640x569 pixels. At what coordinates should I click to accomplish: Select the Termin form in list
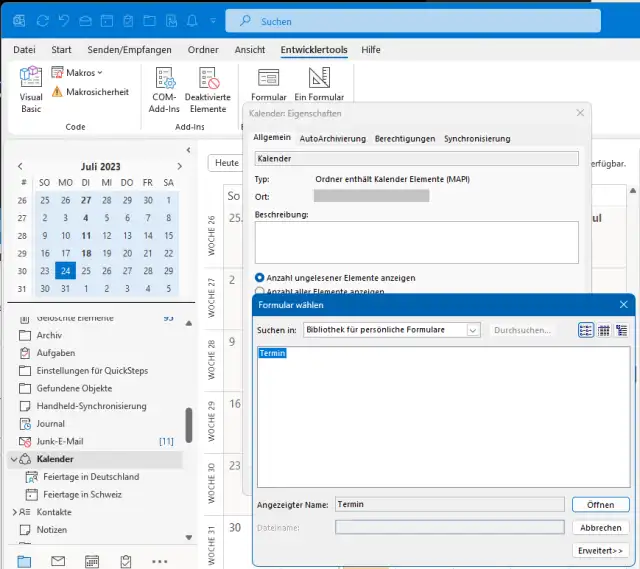tap(272, 353)
